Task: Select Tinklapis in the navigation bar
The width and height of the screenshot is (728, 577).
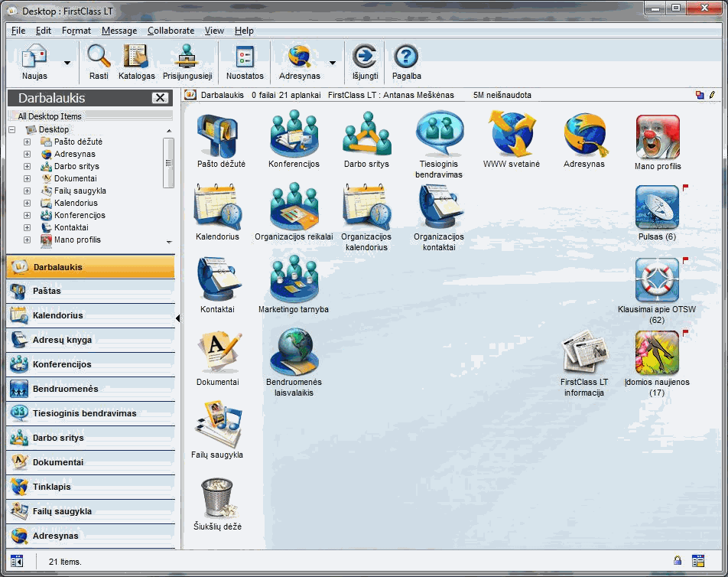Action: coord(90,487)
